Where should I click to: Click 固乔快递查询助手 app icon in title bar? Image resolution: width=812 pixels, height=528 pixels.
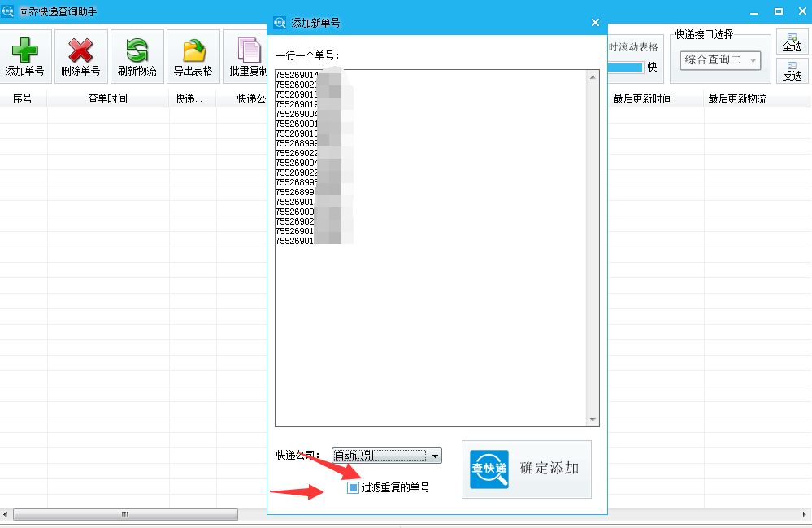tap(7, 11)
